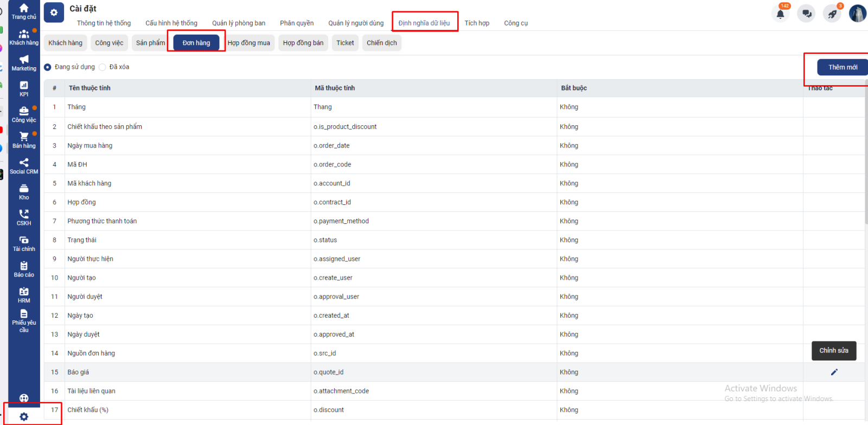The width and height of the screenshot is (868, 425).
Task: Open Trang chủ home icon in sidebar
Action: click(x=24, y=11)
